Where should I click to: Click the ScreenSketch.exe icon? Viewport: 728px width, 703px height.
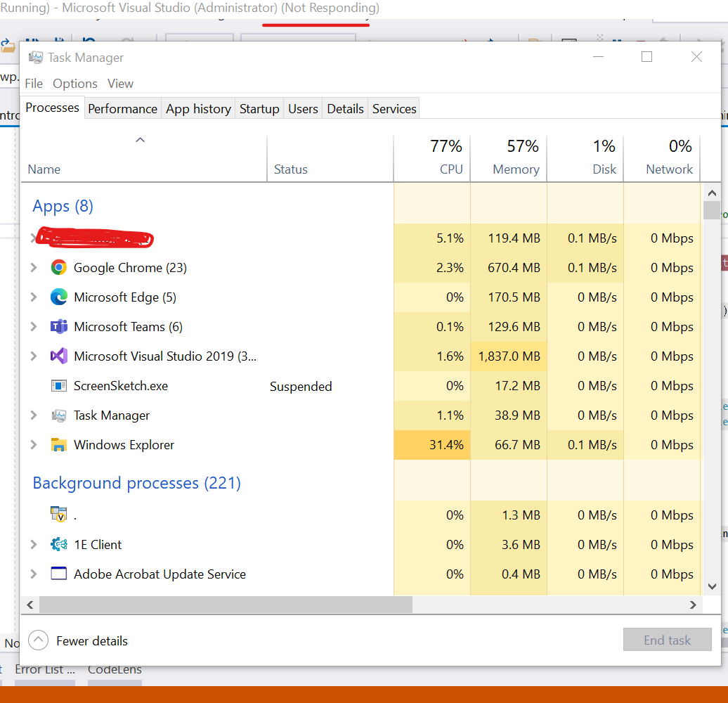pyautogui.click(x=58, y=385)
